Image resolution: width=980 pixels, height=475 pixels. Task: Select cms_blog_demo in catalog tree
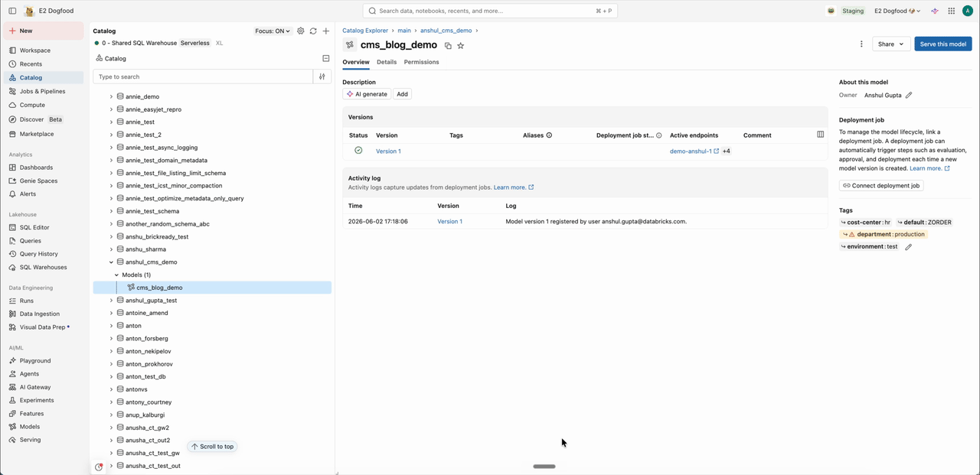(x=212, y=288)
